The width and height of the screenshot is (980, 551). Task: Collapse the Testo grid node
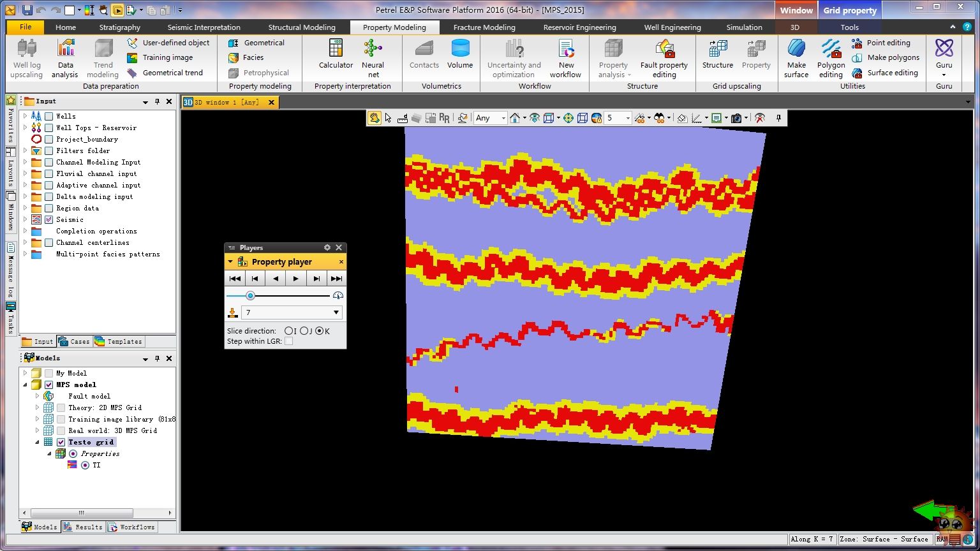coord(37,442)
